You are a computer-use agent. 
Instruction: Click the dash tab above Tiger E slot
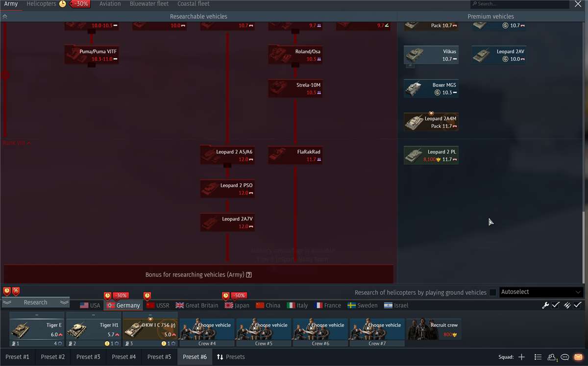37,315
